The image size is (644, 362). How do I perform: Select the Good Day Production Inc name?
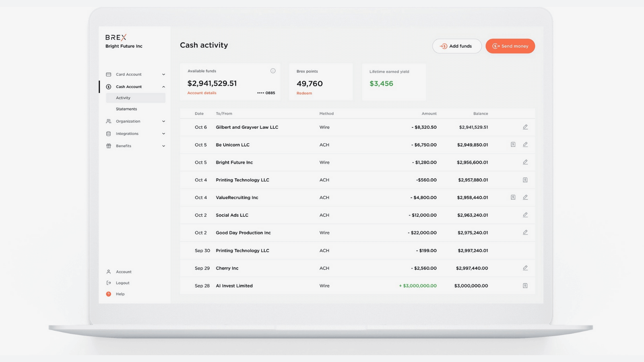click(x=243, y=233)
